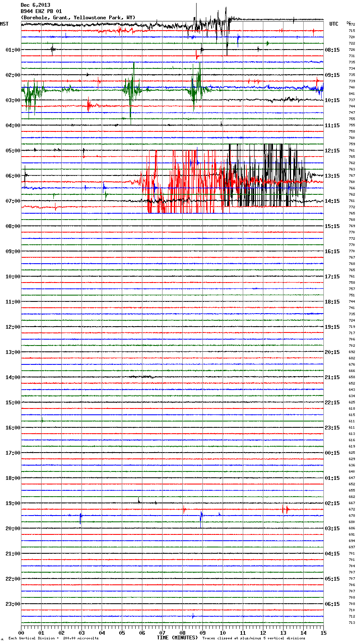Click the 10:15 UTC time label
357x644 pixels.
click(x=332, y=100)
